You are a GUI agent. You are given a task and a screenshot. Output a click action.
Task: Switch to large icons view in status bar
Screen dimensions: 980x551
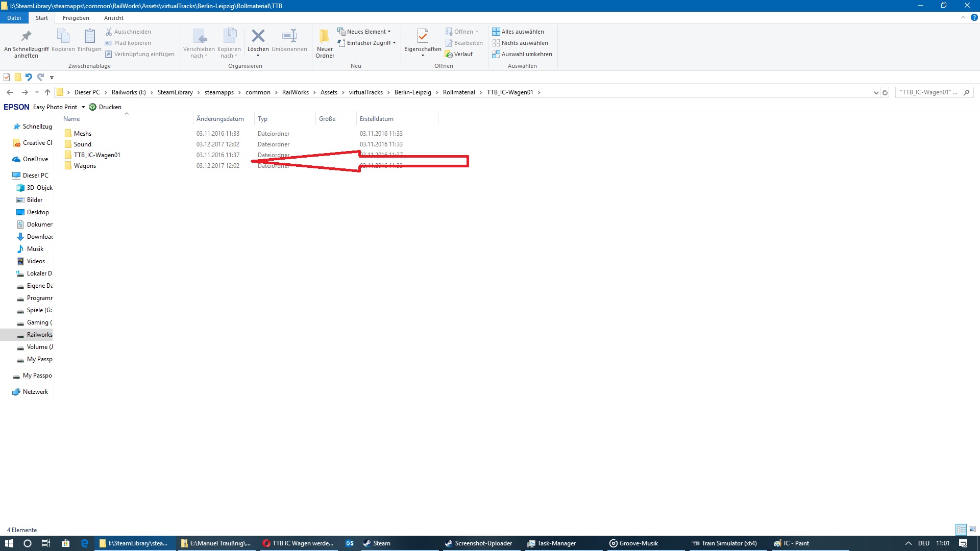tap(972, 530)
